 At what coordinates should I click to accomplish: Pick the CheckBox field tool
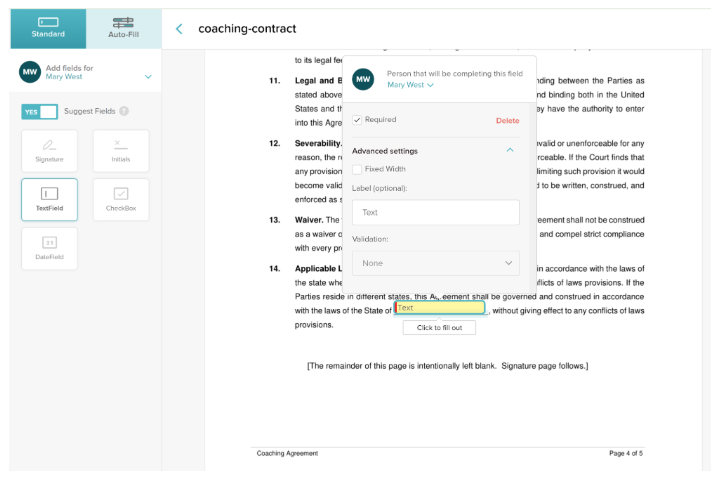click(121, 199)
